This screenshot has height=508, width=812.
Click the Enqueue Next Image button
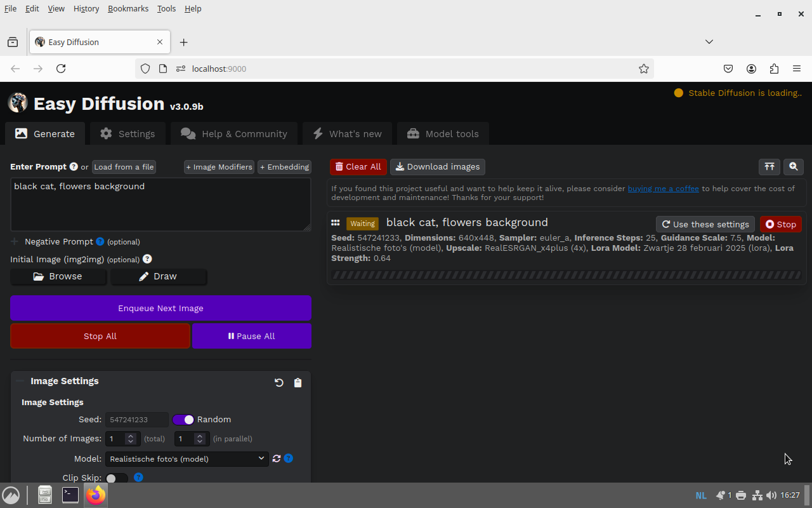click(x=160, y=308)
